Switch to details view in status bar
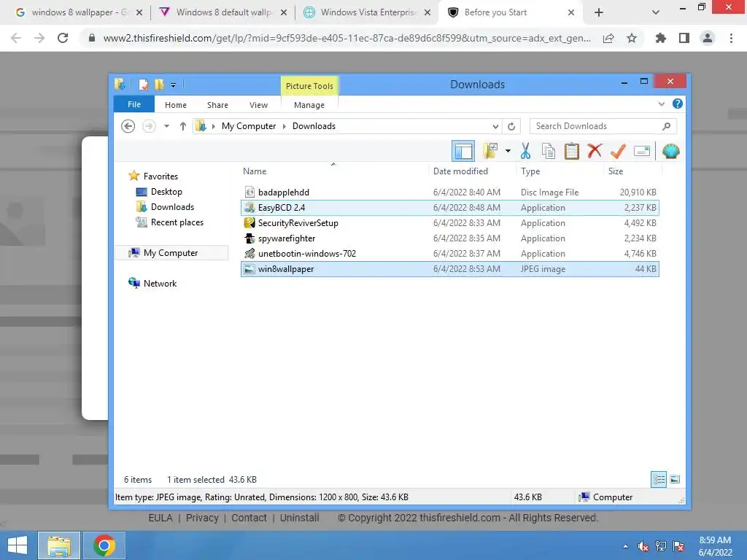 click(x=659, y=480)
